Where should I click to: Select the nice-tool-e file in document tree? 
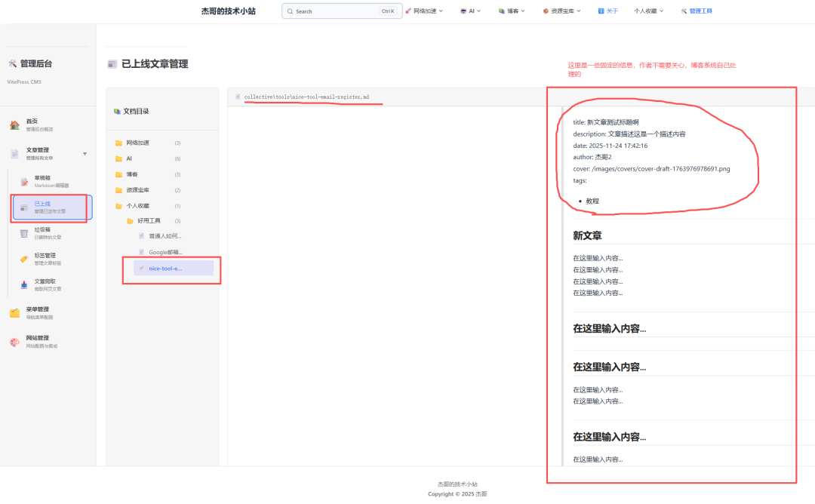[x=166, y=268]
